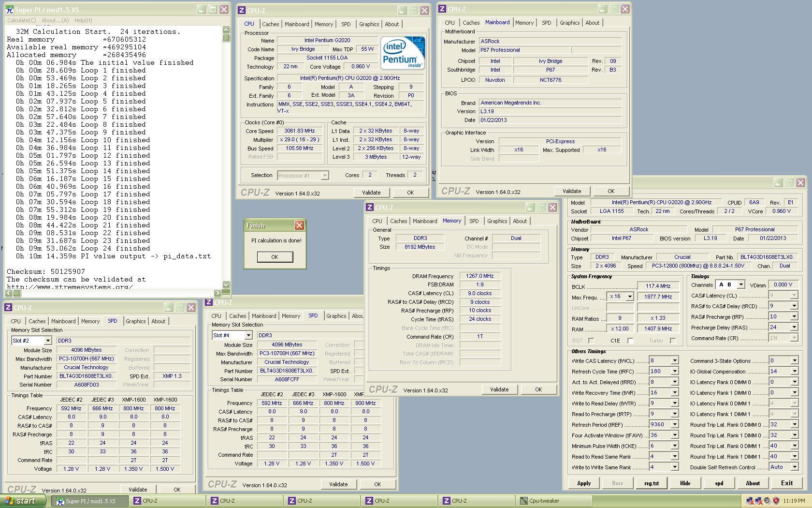Click the Intel Pentium inside logo
The height and width of the screenshot is (508, 812).
(x=403, y=53)
